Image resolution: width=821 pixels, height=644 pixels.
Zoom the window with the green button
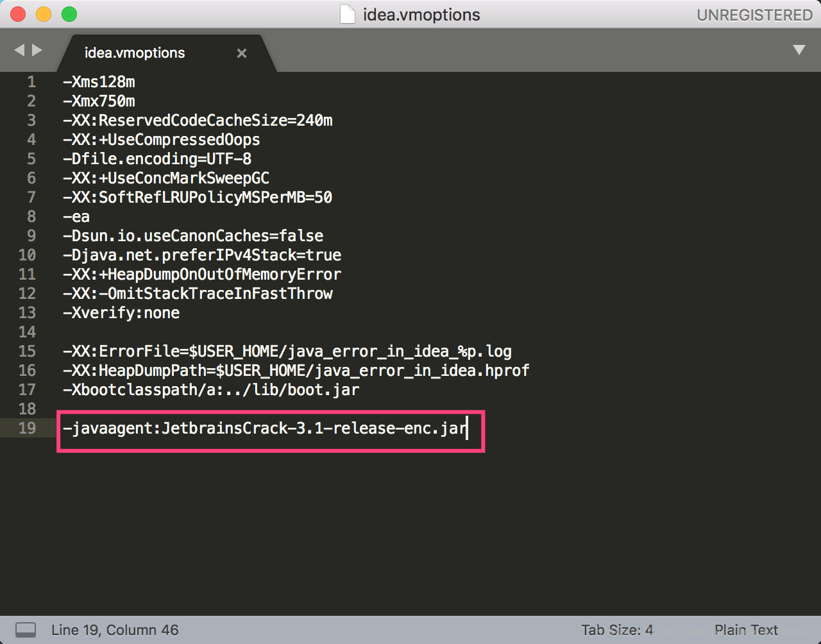click(69, 14)
